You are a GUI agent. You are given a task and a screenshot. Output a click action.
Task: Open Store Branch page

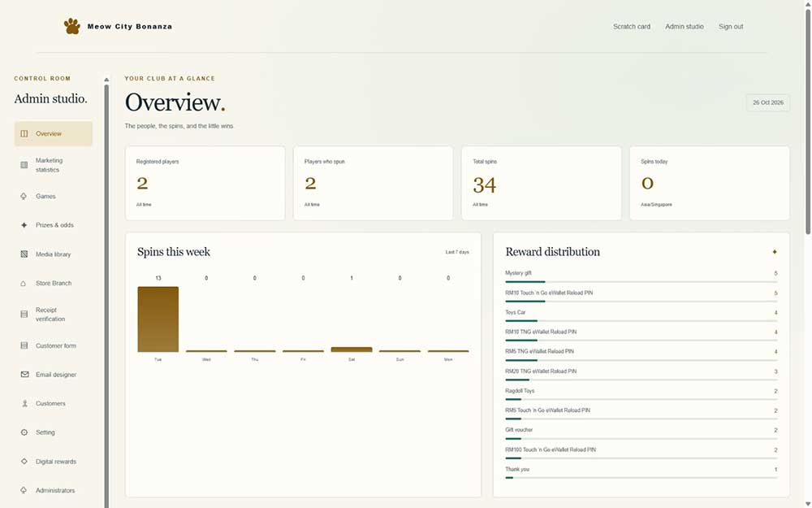click(54, 283)
